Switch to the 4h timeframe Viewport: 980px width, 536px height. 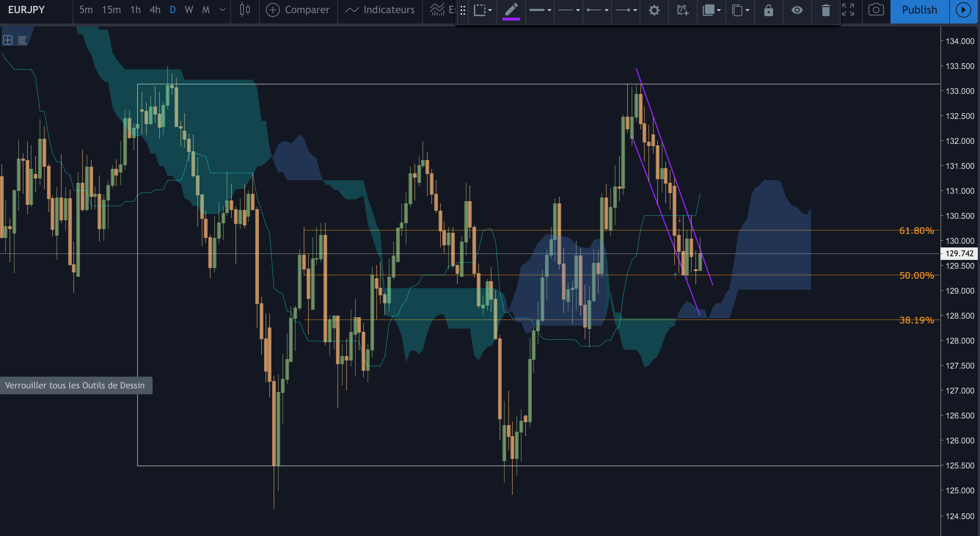155,10
